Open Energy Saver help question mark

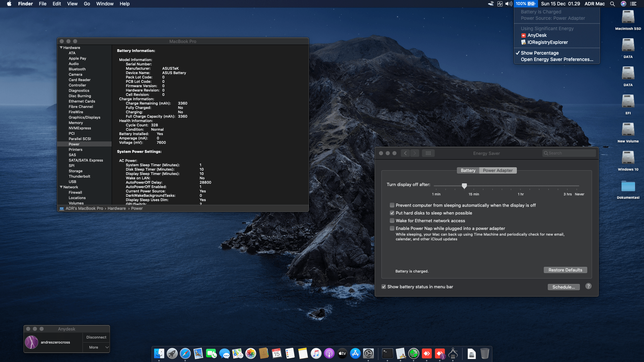588,286
